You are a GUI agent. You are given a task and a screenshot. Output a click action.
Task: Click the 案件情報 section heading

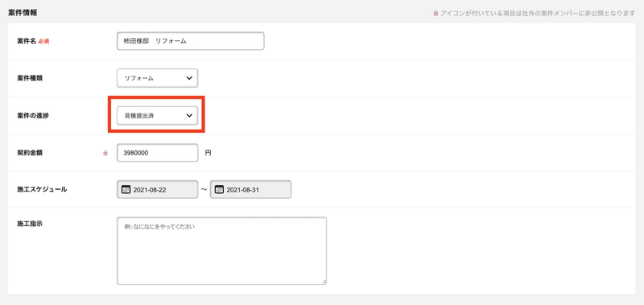click(23, 13)
